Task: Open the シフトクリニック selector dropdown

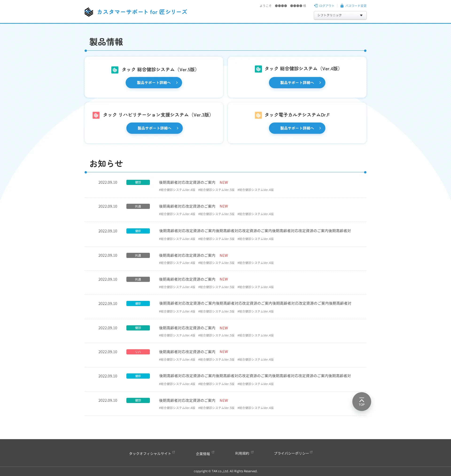Action: pos(340,15)
